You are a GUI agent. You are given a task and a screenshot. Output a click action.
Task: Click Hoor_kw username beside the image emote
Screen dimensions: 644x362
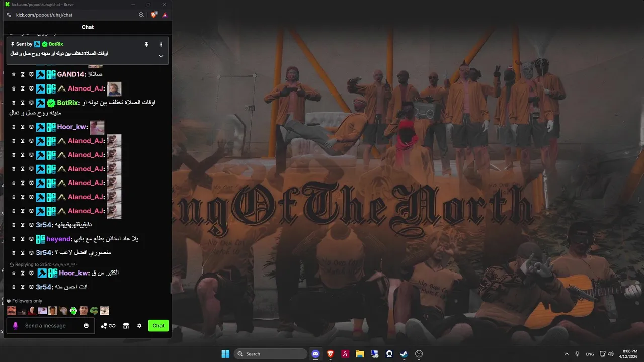click(72, 127)
